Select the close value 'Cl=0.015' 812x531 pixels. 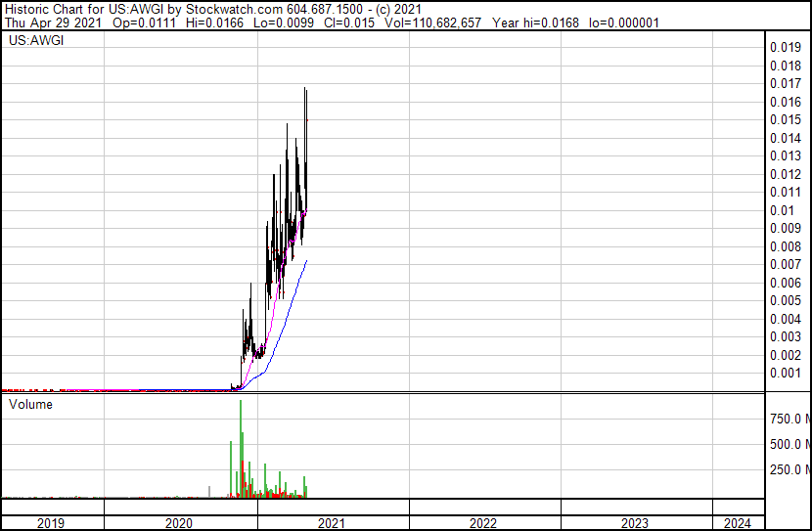pos(349,22)
